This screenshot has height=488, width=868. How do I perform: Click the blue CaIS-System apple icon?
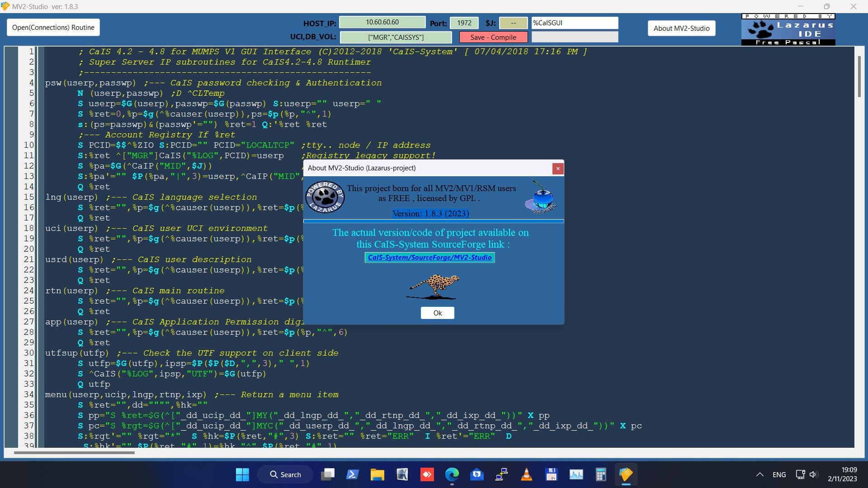tap(541, 197)
